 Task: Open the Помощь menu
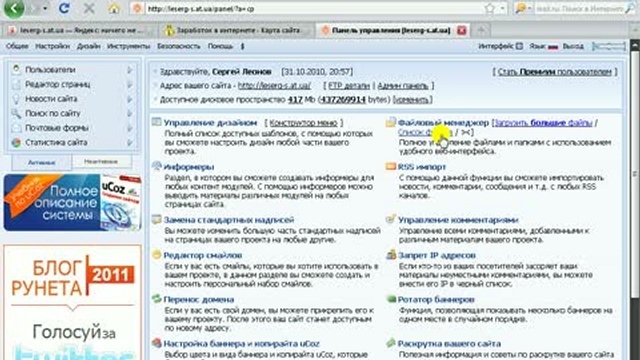coord(220,46)
